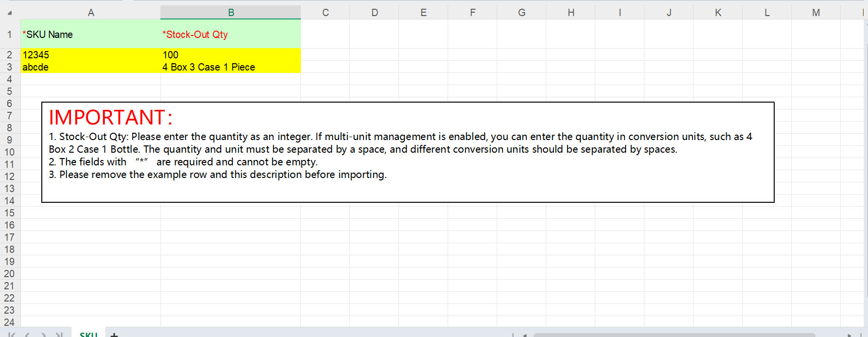The width and height of the screenshot is (868, 337).
Task: Go to the previous sheet tab
Action: tap(27, 335)
